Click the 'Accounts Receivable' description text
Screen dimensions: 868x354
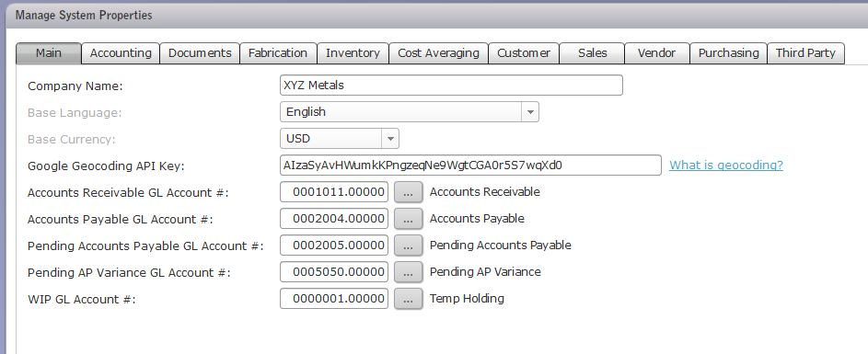[x=484, y=192]
